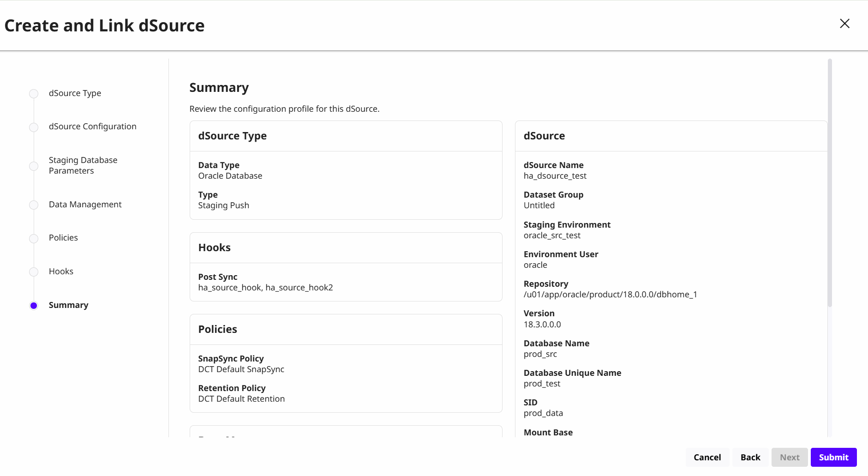Click the disabled Next button
The height and width of the screenshot is (476, 868).
coord(790,457)
